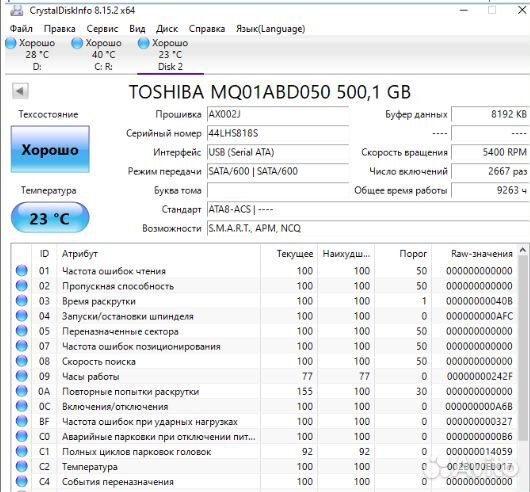Click the Скорость вращения value 5400 RPM
The image size is (530, 492).
coord(490,152)
